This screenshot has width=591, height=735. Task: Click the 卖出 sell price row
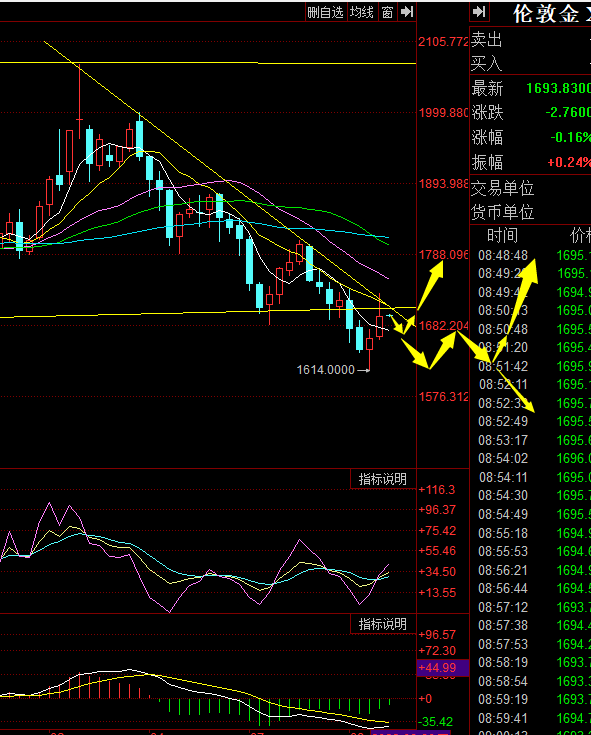531,40
